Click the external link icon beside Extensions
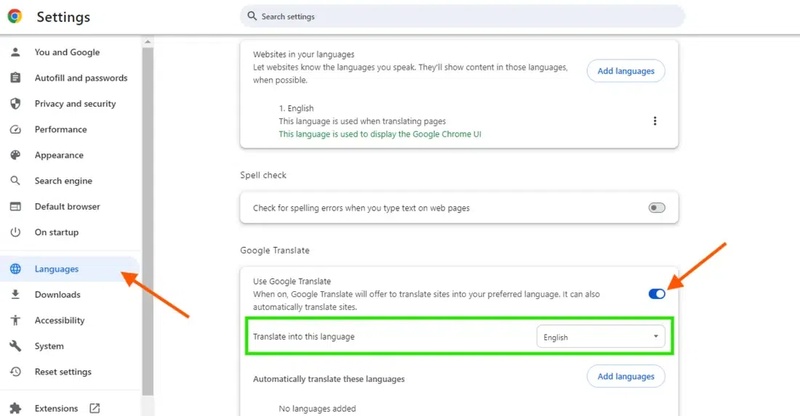Viewport: 800px width, 416px height. coord(95,408)
